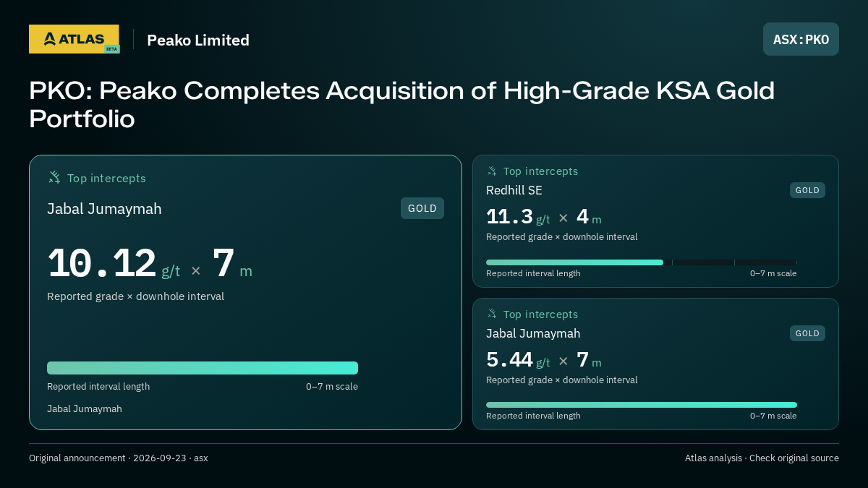Click the Jabal Jumaymah title in the 5.44 g/t card
The height and width of the screenshot is (488, 868).
[533, 333]
